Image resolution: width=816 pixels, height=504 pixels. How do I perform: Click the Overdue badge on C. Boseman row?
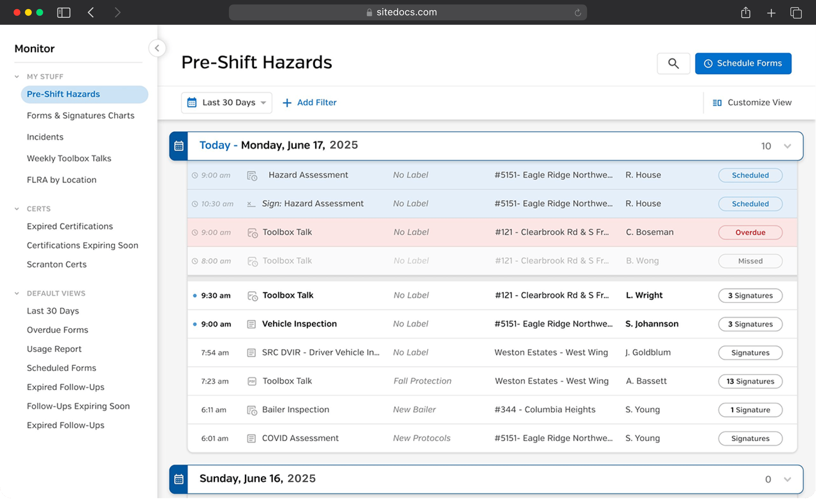[x=750, y=232]
